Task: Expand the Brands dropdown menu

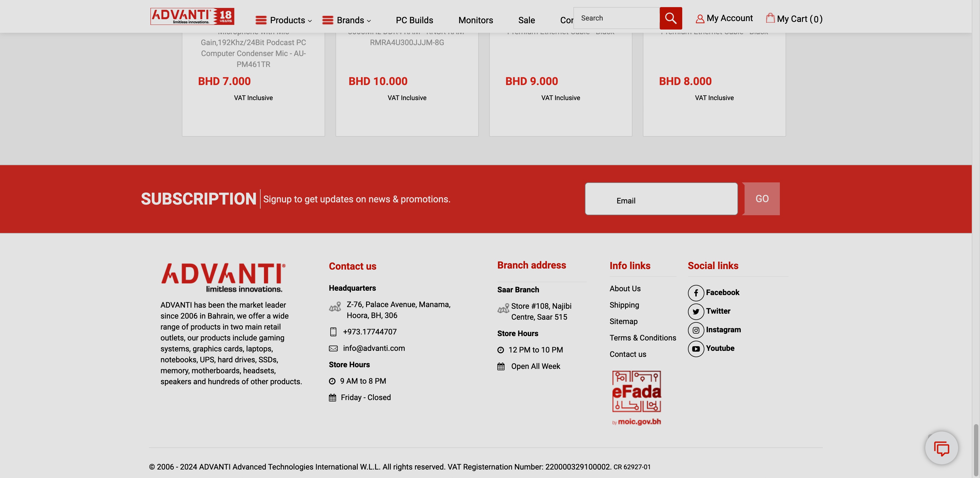Action: pos(346,20)
